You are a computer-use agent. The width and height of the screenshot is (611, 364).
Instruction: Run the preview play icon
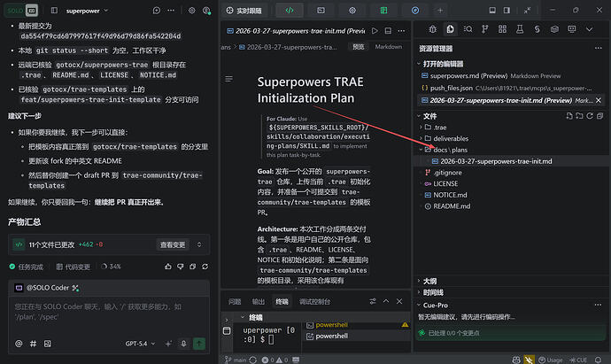click(x=375, y=30)
